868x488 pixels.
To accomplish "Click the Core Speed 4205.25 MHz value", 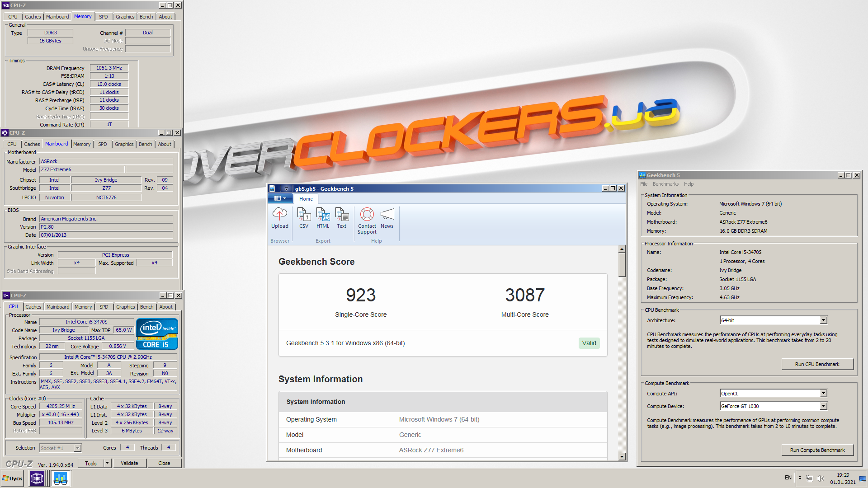I will click(x=61, y=407).
